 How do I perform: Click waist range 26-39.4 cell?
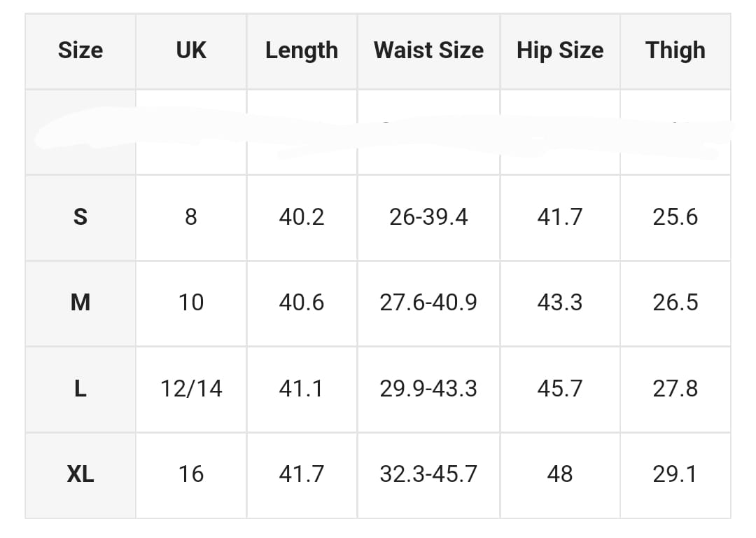[x=428, y=218]
